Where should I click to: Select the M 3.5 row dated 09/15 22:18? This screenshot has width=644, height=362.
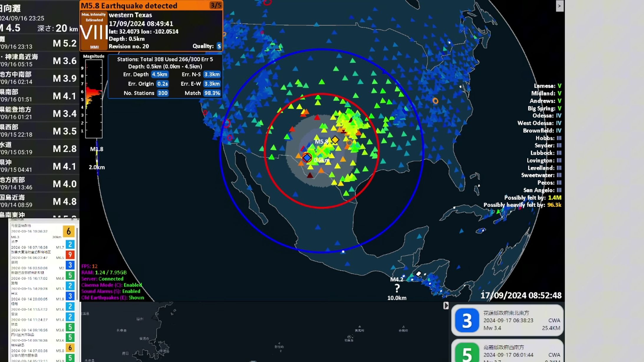[x=39, y=131]
